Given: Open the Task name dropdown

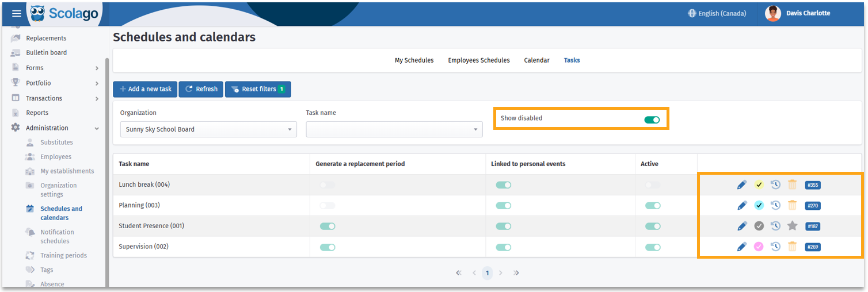Looking at the screenshot, I should tap(394, 129).
